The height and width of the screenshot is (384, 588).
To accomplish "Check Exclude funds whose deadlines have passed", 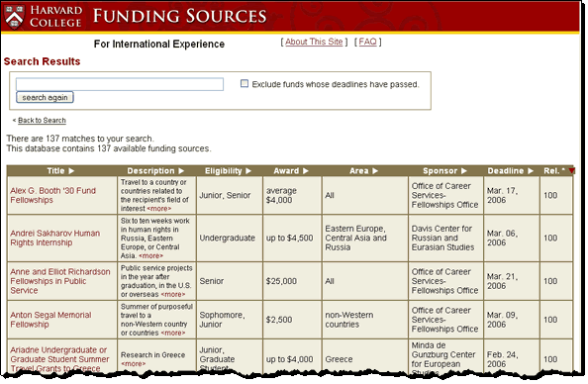I will point(245,83).
